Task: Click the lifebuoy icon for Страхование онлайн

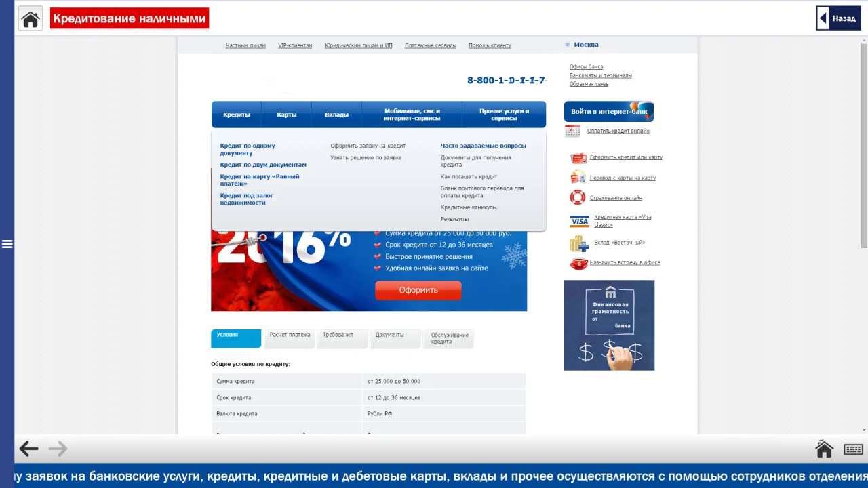Action: pos(577,197)
